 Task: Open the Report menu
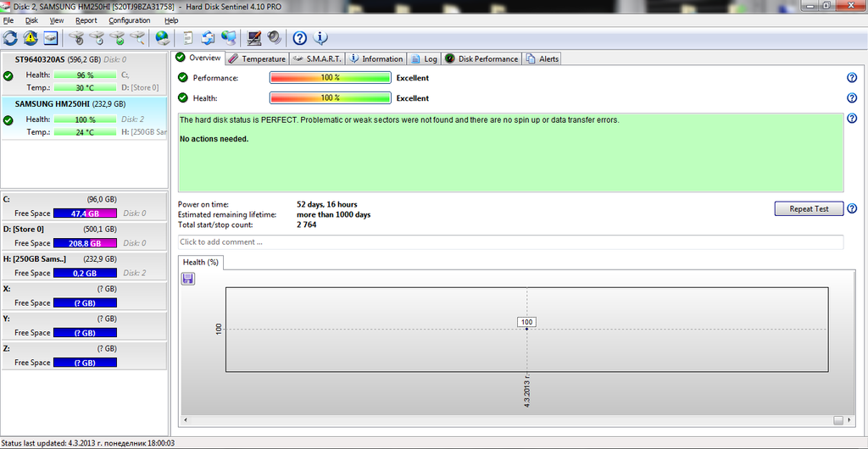click(86, 20)
